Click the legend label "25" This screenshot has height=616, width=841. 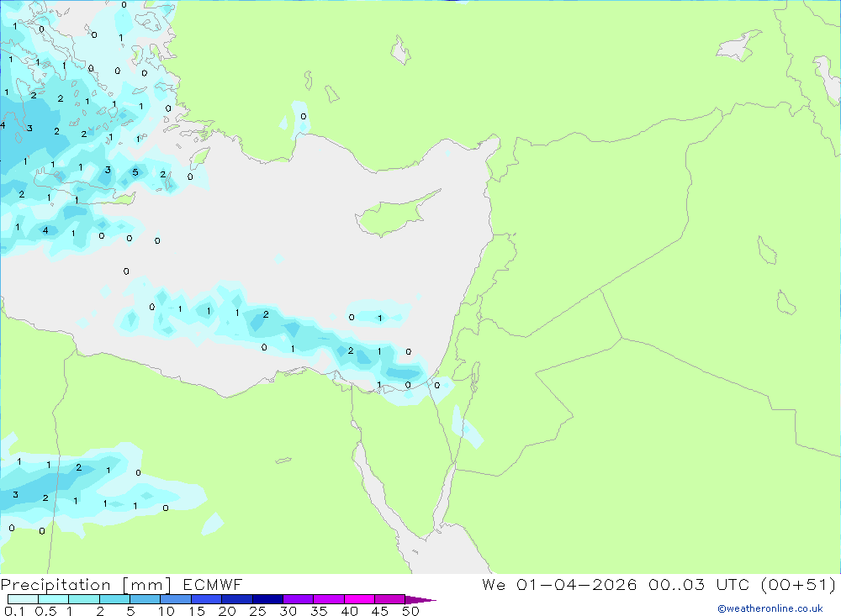[x=258, y=611]
